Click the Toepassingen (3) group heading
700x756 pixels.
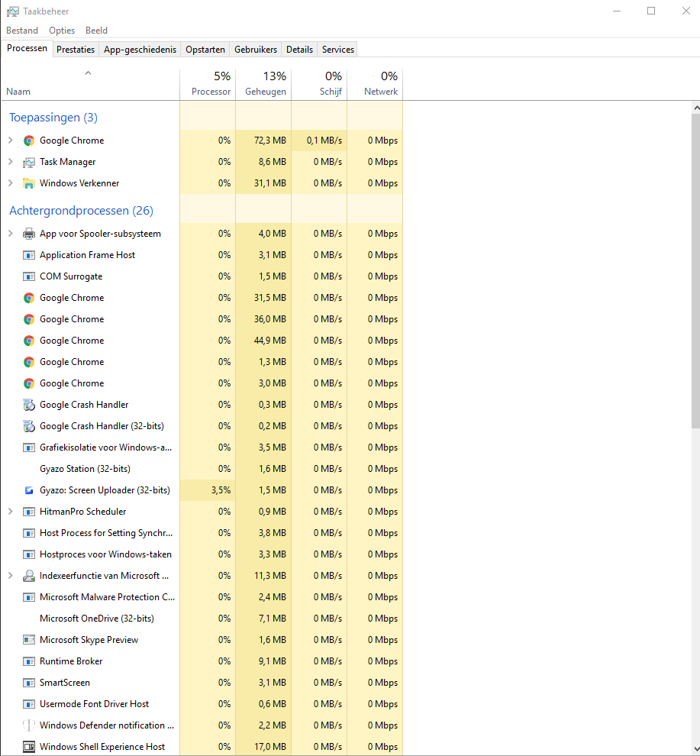pos(53,117)
